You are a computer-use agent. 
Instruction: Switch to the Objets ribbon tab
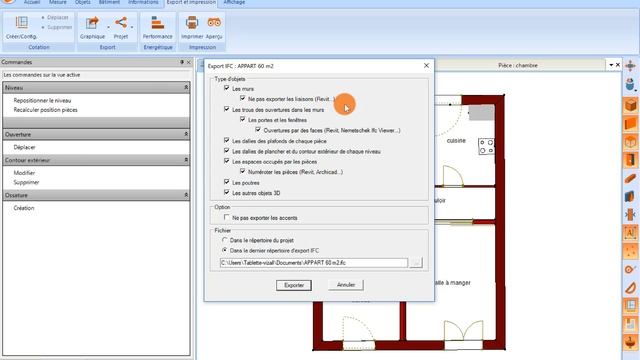pos(82,2)
